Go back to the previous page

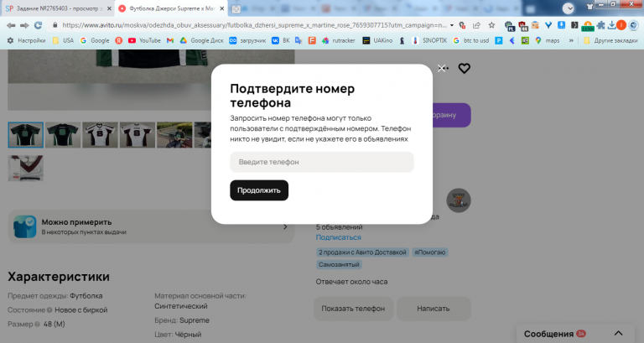pos(11,25)
